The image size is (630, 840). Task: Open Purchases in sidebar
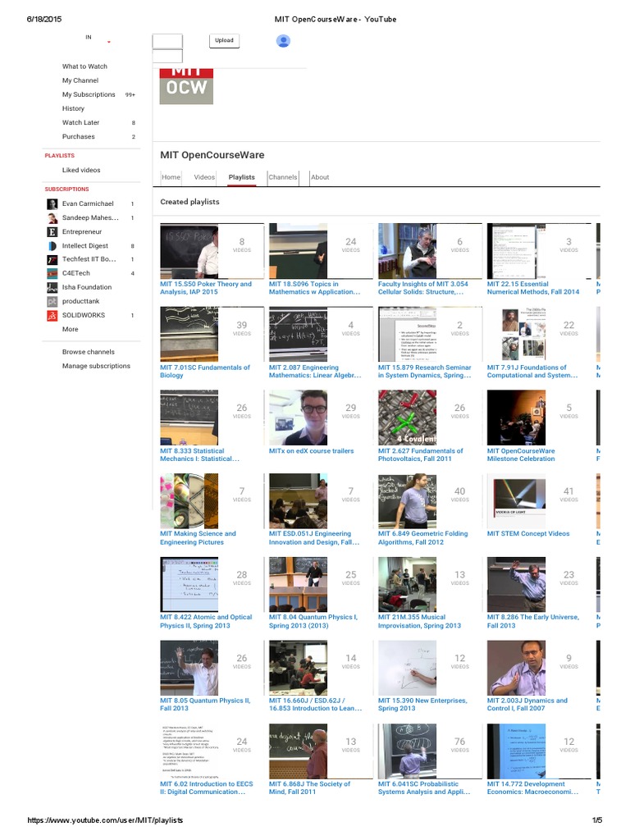pos(78,137)
